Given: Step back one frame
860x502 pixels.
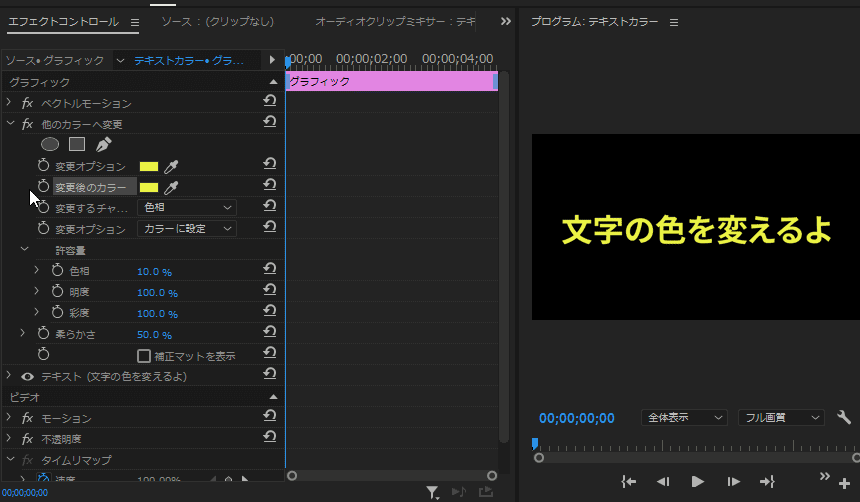Looking at the screenshot, I should tap(663, 482).
